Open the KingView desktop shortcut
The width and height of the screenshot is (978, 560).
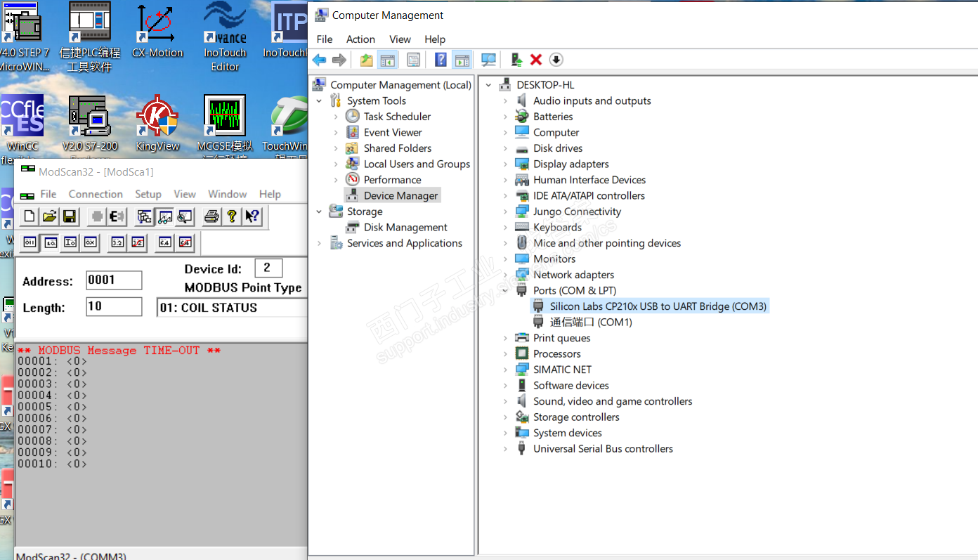(x=157, y=124)
